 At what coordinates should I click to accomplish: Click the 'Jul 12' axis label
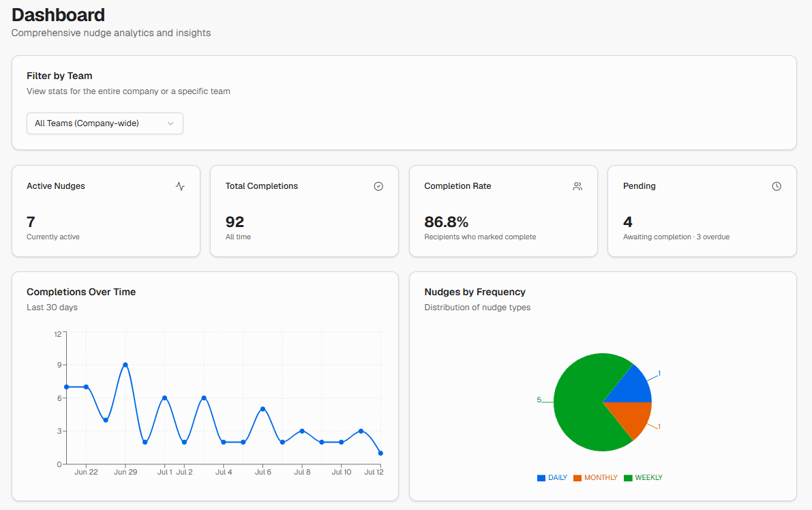(x=374, y=472)
